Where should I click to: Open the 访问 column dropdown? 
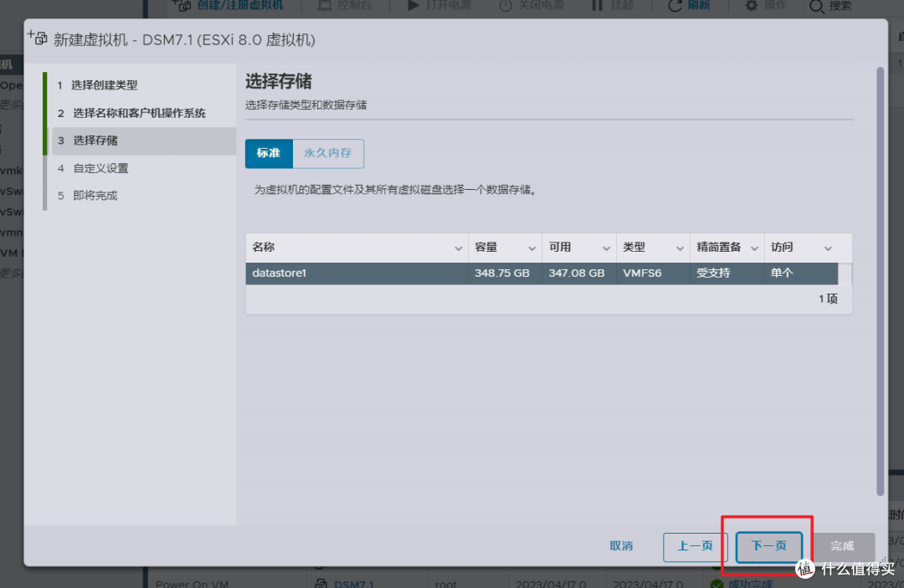tap(830, 248)
